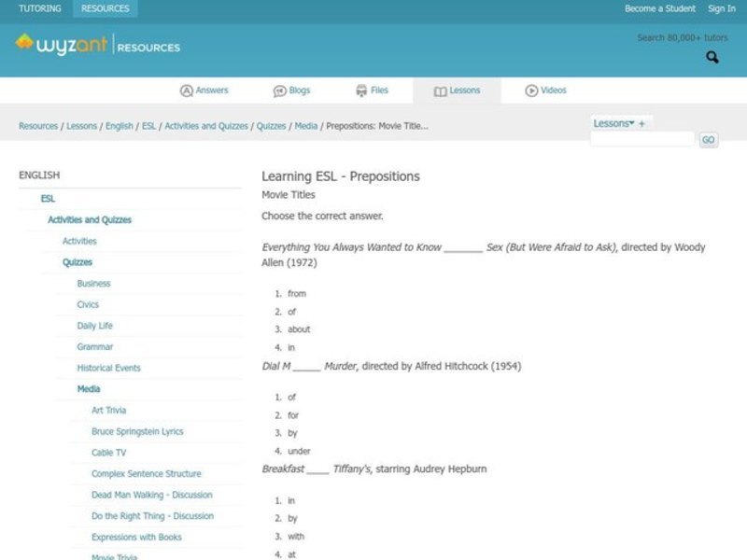Click the Blogs speech bubble icon
747x560 pixels.
click(279, 91)
